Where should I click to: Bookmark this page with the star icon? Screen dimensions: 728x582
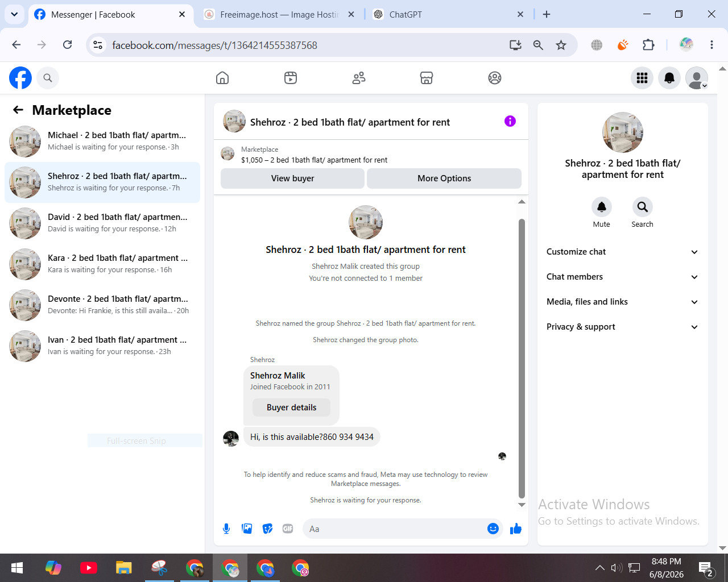point(561,45)
